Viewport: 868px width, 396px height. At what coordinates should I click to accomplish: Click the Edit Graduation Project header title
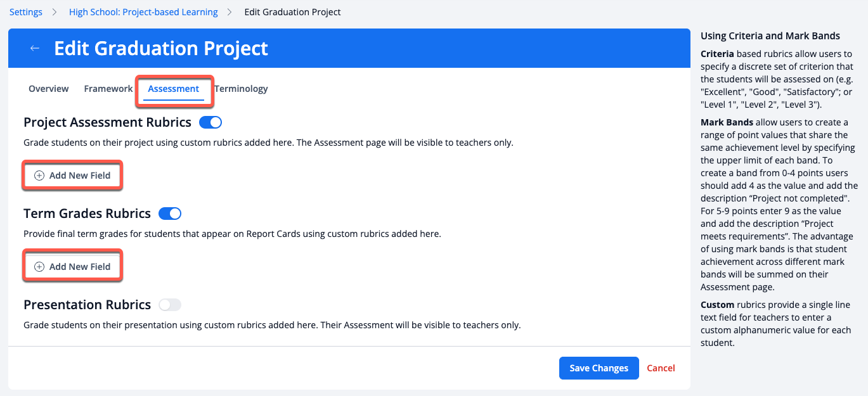pyautogui.click(x=161, y=49)
